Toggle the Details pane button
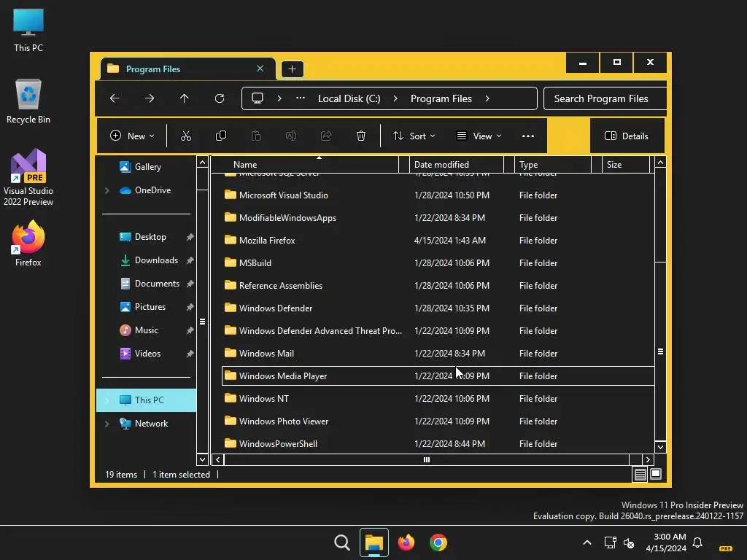 pyautogui.click(x=627, y=136)
